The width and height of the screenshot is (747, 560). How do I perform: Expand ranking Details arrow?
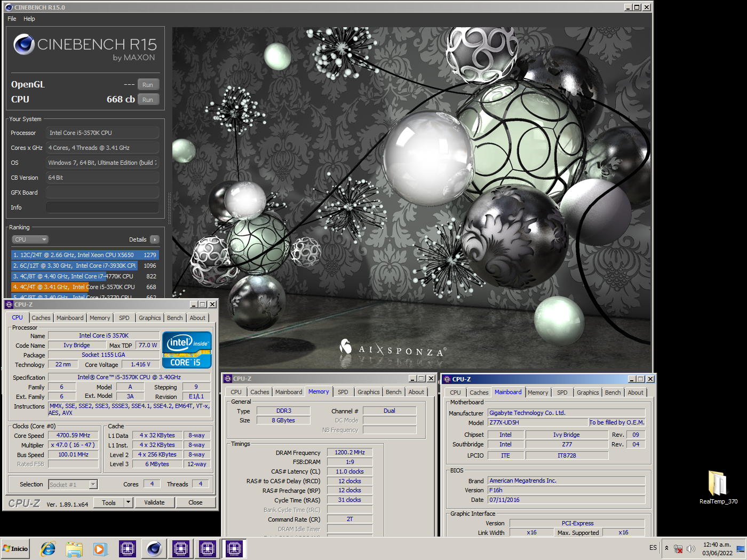(x=155, y=239)
